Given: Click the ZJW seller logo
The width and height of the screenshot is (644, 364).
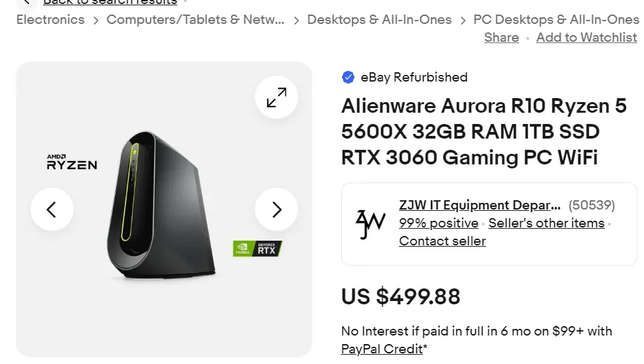Looking at the screenshot, I should 370,223.
